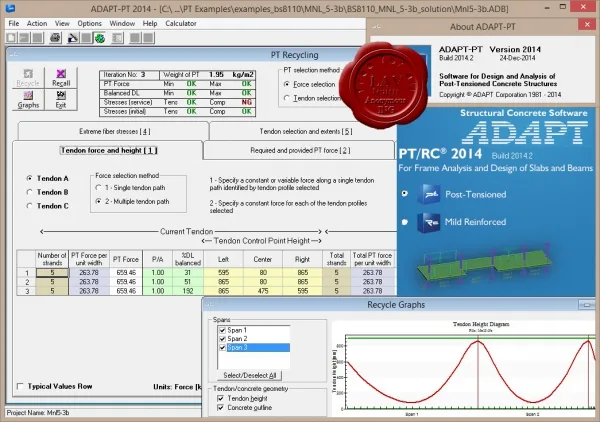Image resolution: width=600 pixels, height=422 pixels.
Task: Switch to Tendon force and height [1] tab
Action: 109,150
